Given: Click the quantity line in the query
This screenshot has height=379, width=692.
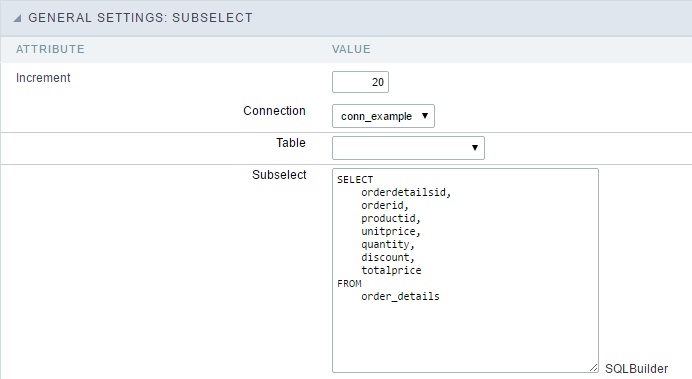Looking at the screenshot, I should point(387,244).
